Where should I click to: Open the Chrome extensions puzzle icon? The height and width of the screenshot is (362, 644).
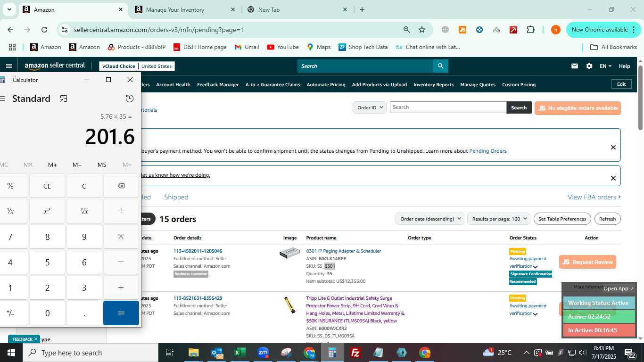pyautogui.click(x=530, y=30)
